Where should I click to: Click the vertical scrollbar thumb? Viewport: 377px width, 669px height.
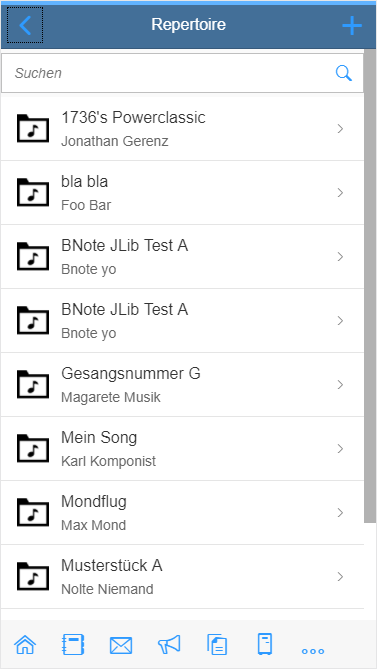370,286
